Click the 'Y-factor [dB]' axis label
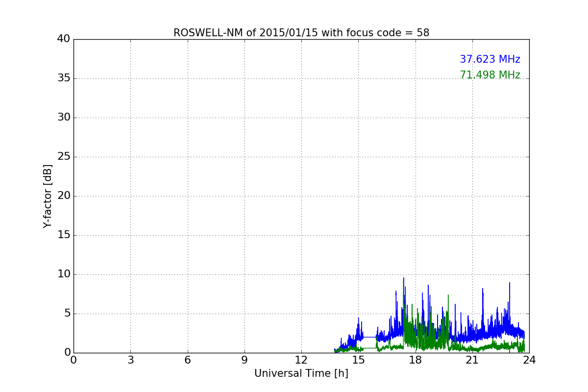 [x=48, y=196]
